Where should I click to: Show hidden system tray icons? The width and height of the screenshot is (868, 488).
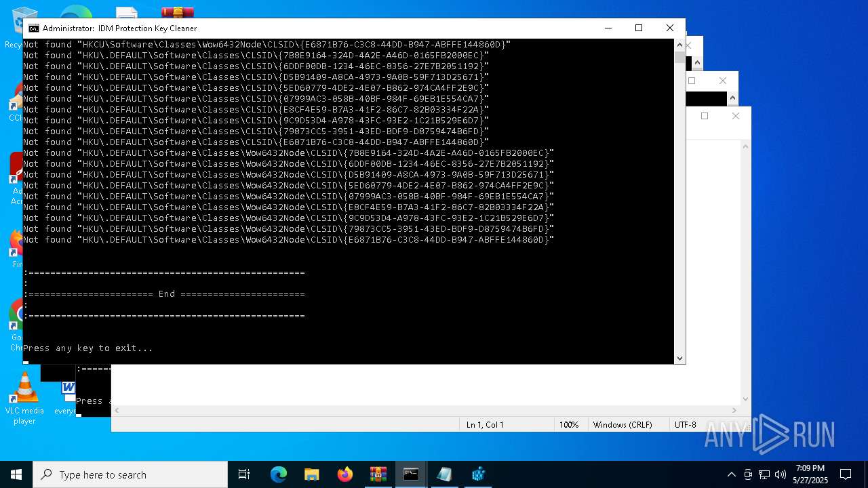731,474
